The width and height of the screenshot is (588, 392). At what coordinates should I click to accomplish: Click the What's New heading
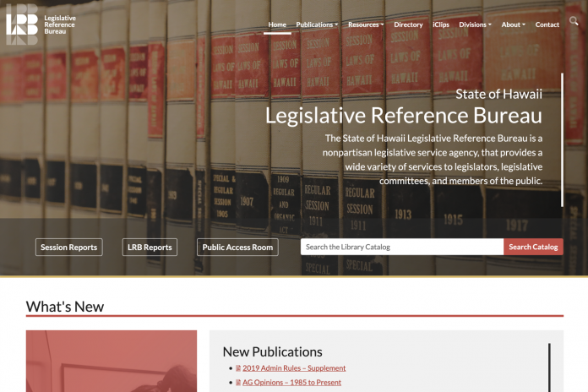pyautogui.click(x=65, y=307)
